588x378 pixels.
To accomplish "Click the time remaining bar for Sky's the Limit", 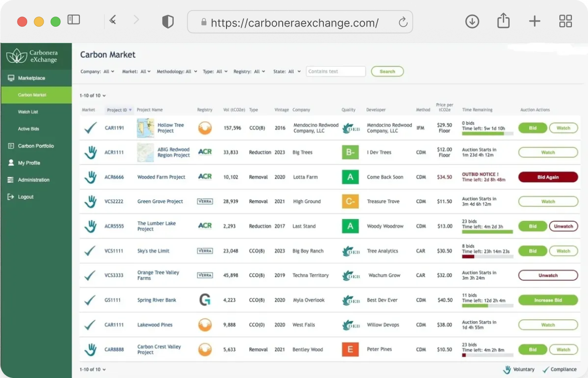I will tap(487, 257).
